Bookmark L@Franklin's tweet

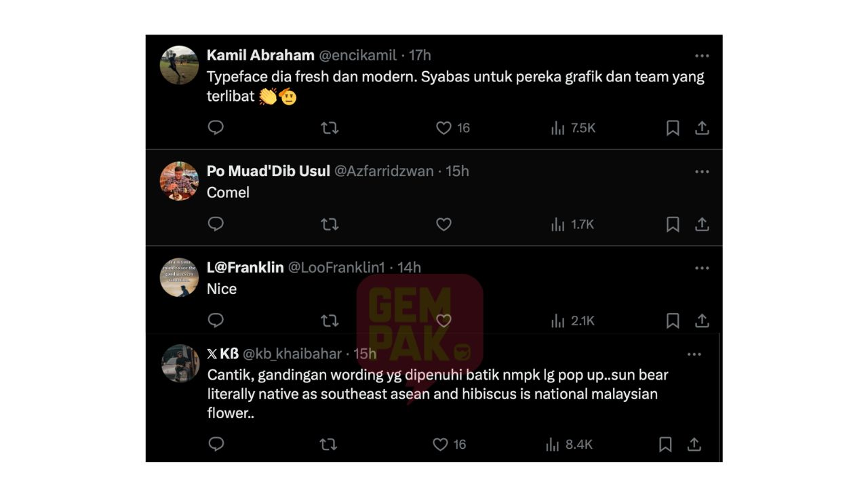[x=673, y=321]
